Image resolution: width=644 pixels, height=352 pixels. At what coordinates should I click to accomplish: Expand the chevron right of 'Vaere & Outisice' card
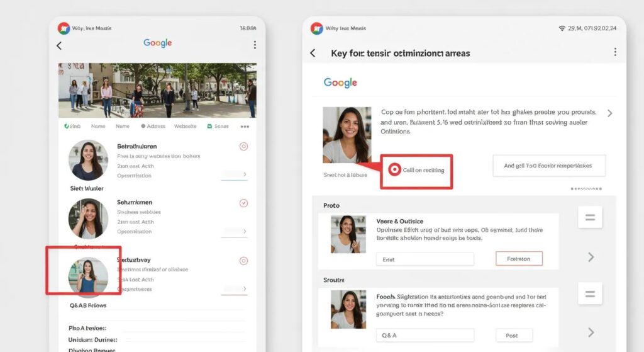591,258
